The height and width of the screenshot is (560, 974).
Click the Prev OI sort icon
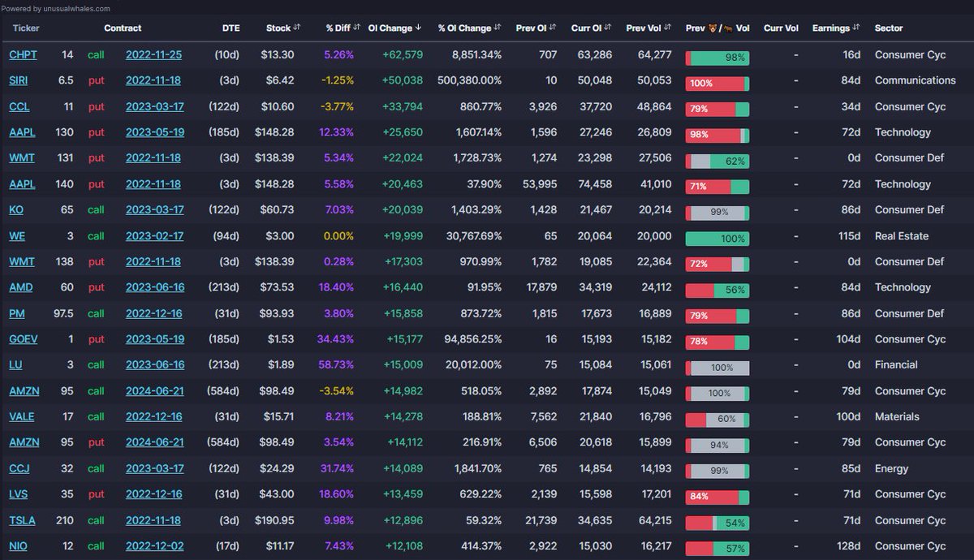pyautogui.click(x=552, y=28)
